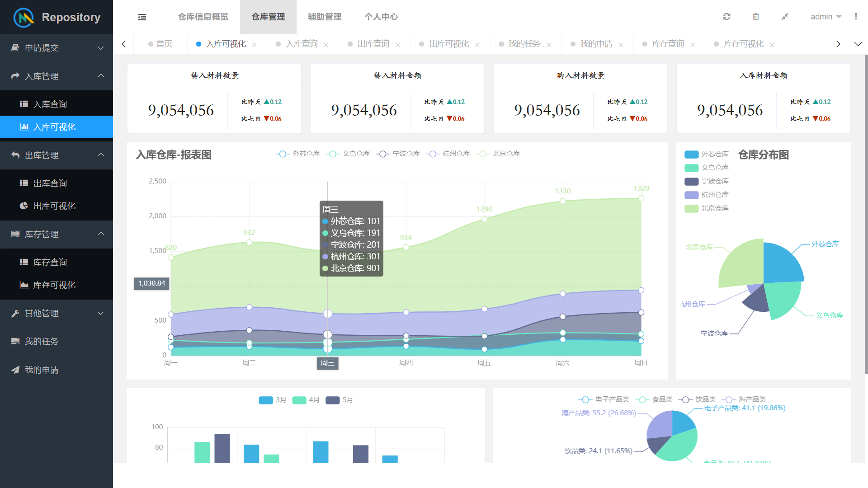Open the admin user dropdown

[826, 17]
